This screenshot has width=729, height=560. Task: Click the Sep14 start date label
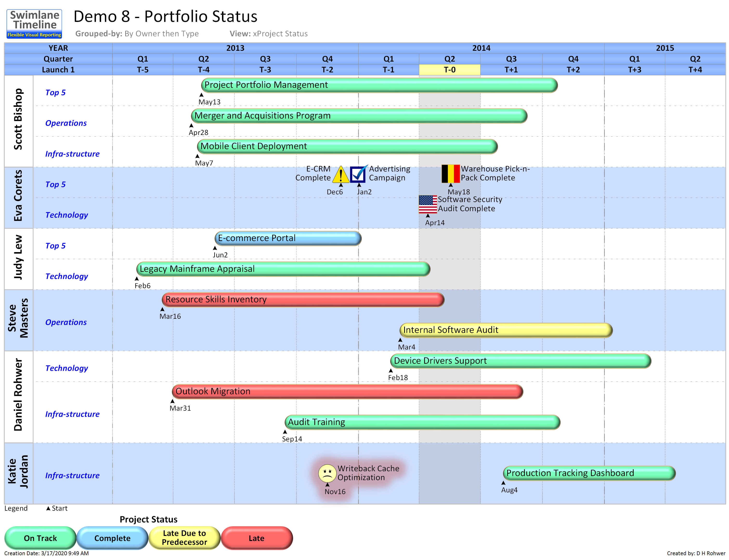(x=292, y=439)
